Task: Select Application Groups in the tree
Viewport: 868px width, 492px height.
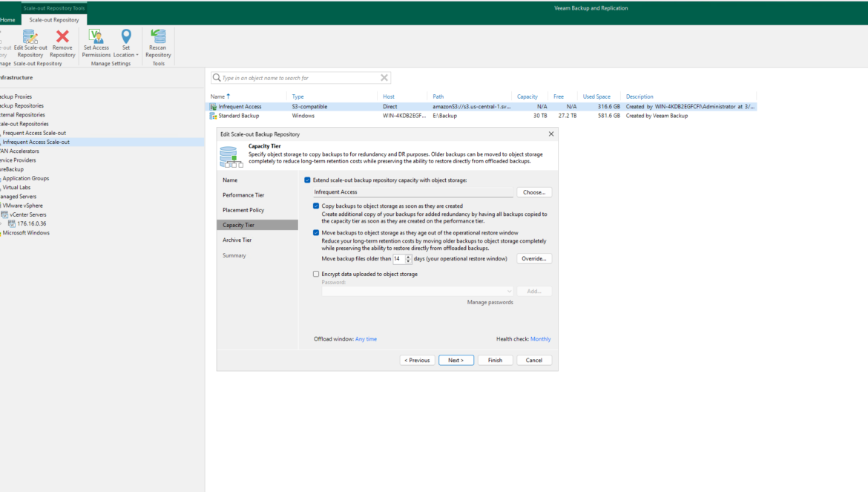Action: tap(26, 179)
